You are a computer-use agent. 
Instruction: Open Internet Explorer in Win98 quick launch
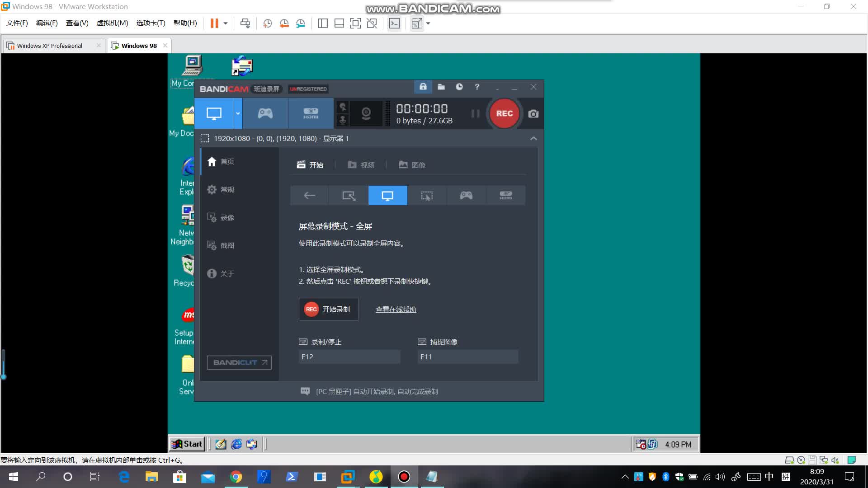point(236,445)
